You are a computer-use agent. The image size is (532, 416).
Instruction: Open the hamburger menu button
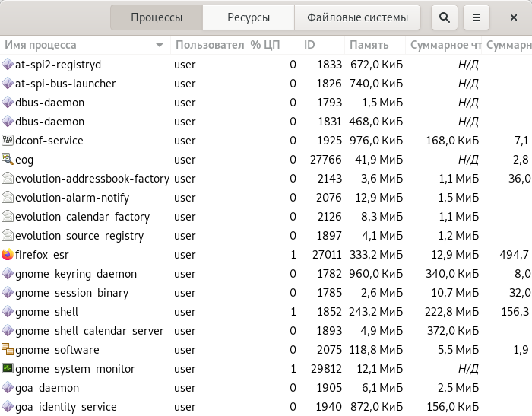pos(476,17)
